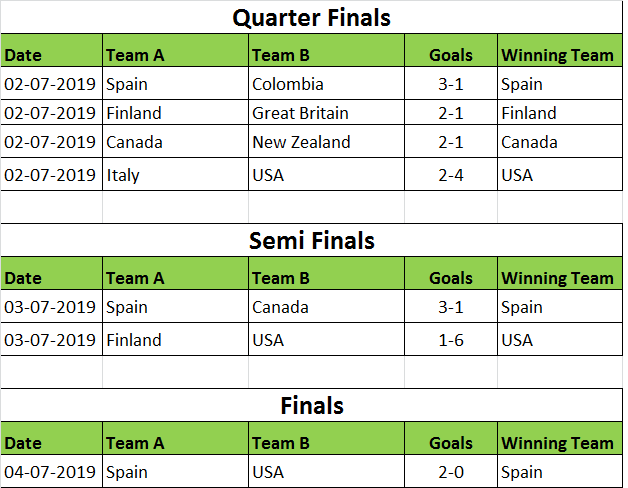Select the Goals header under Semi Finals
This screenshot has height=488, width=628.
tap(451, 278)
